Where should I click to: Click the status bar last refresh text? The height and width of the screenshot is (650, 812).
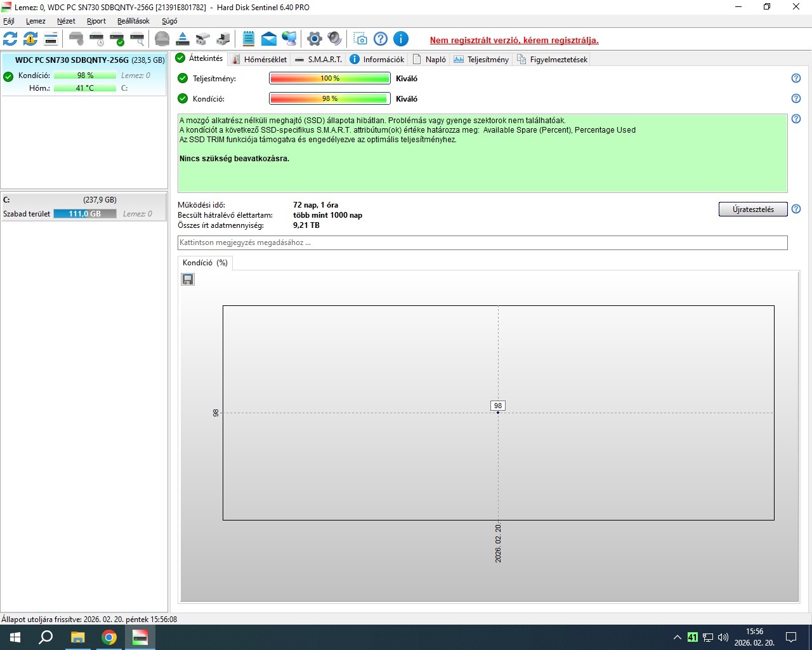tap(89, 619)
